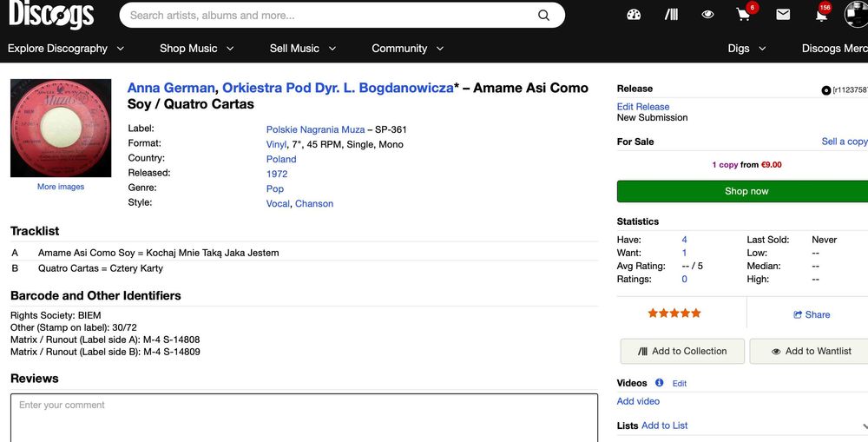Open the dashboard gauge icon
The width and height of the screenshot is (868, 442).
tap(634, 15)
